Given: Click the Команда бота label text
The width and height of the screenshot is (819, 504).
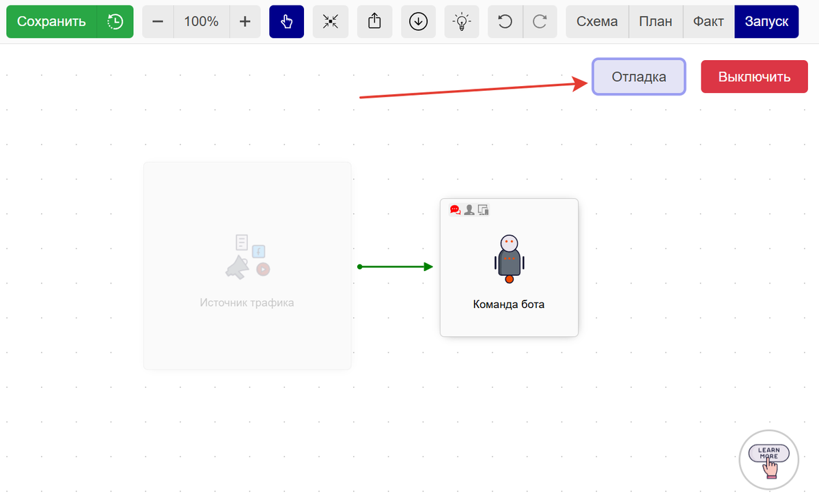Looking at the screenshot, I should click(509, 304).
